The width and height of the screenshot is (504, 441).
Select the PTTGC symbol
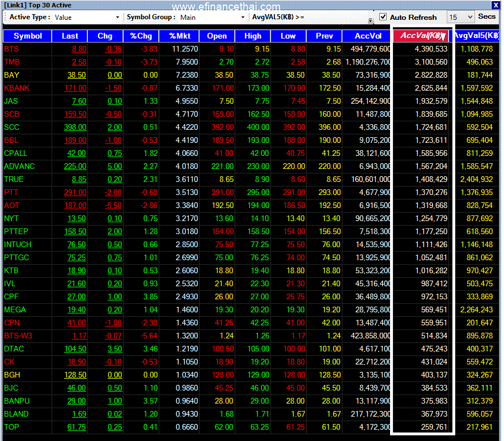point(16,257)
